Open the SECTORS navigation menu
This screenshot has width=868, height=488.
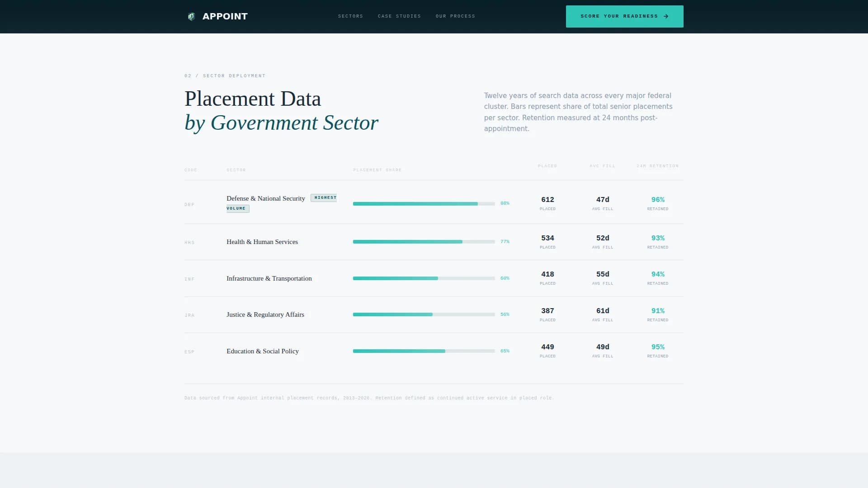350,16
